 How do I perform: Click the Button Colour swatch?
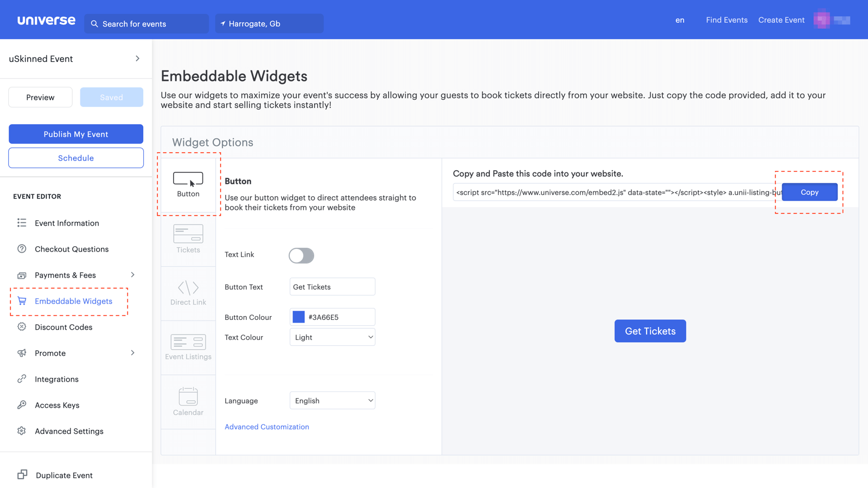(x=297, y=317)
